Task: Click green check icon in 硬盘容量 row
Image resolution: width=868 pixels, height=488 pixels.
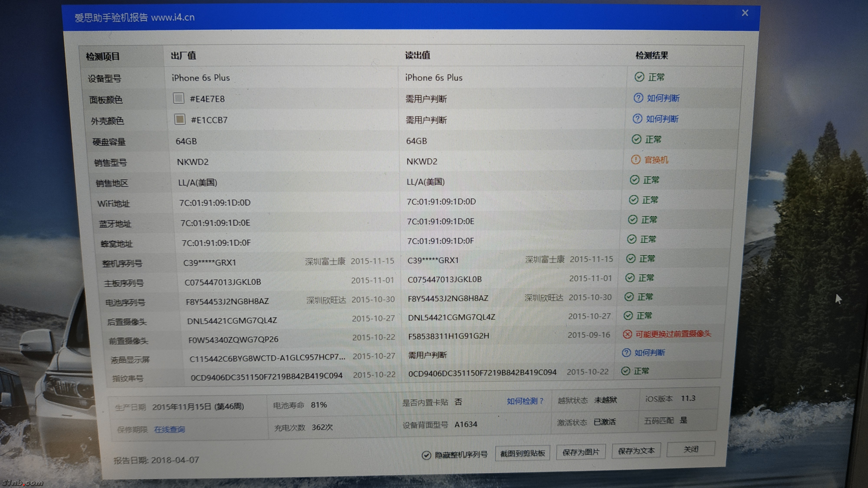Action: [x=636, y=139]
